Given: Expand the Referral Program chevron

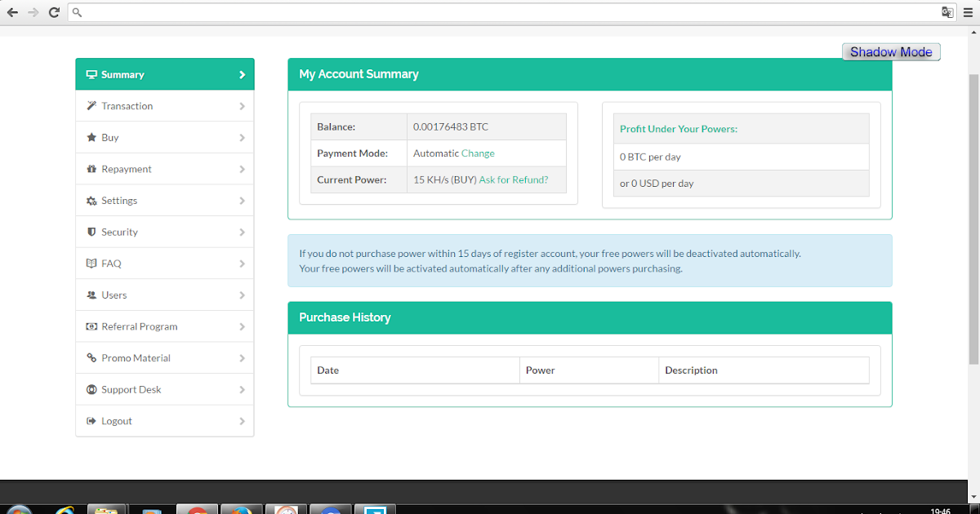Looking at the screenshot, I should (242, 326).
